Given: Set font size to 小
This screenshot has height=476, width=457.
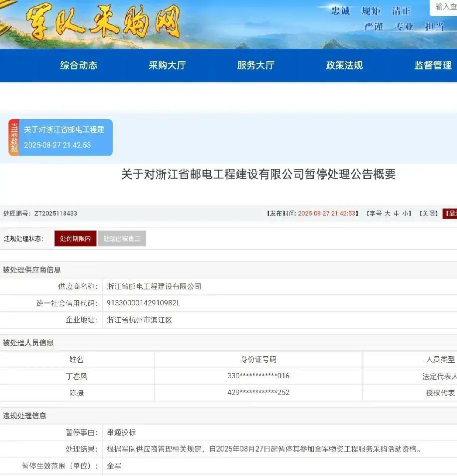Looking at the screenshot, I should pos(405,214).
